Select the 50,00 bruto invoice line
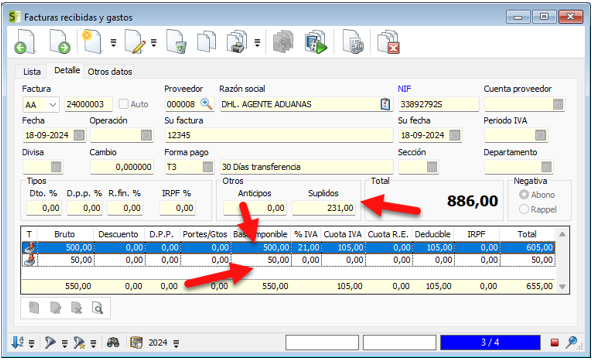 click(x=289, y=260)
